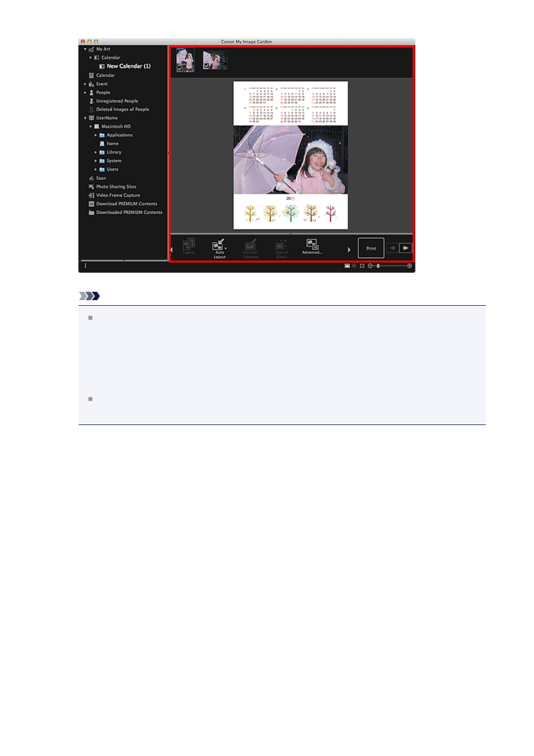Viewport: 534px width, 756px height.
Task: Select the second landscape photo thumbnail
Action: click(x=215, y=60)
